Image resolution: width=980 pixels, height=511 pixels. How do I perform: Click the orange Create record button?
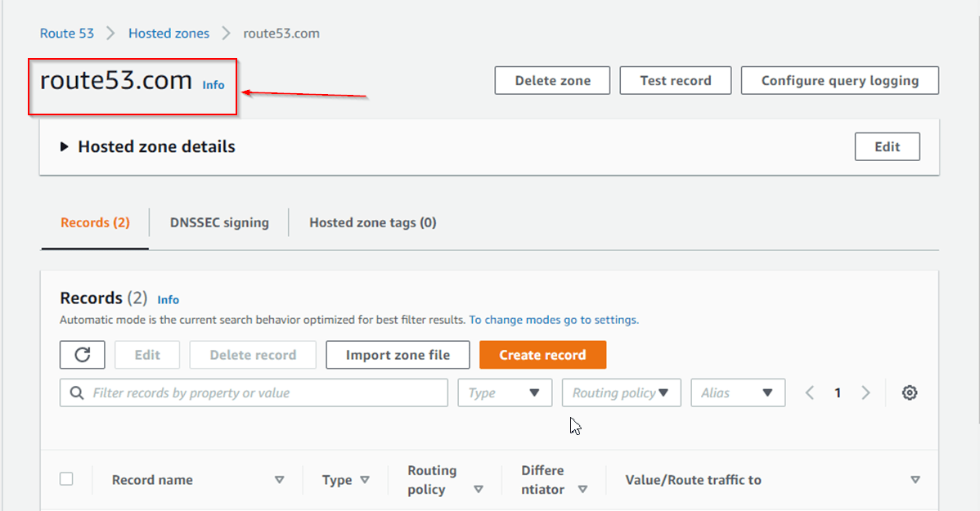click(542, 355)
